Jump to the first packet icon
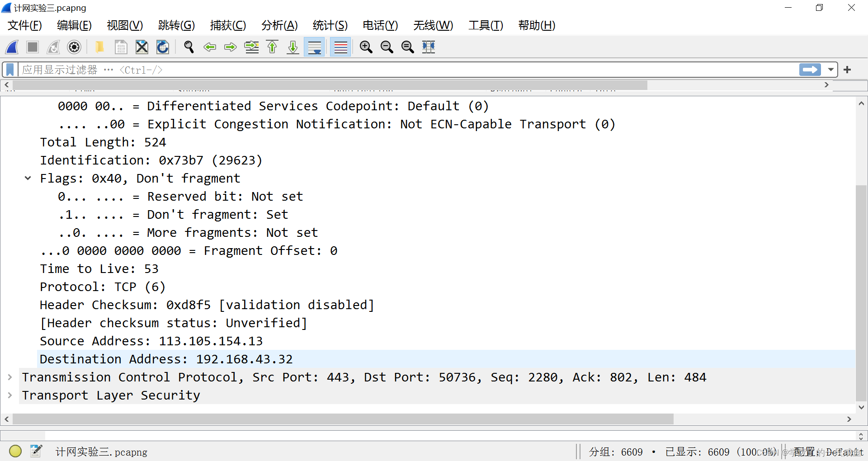868x461 pixels. 272,47
